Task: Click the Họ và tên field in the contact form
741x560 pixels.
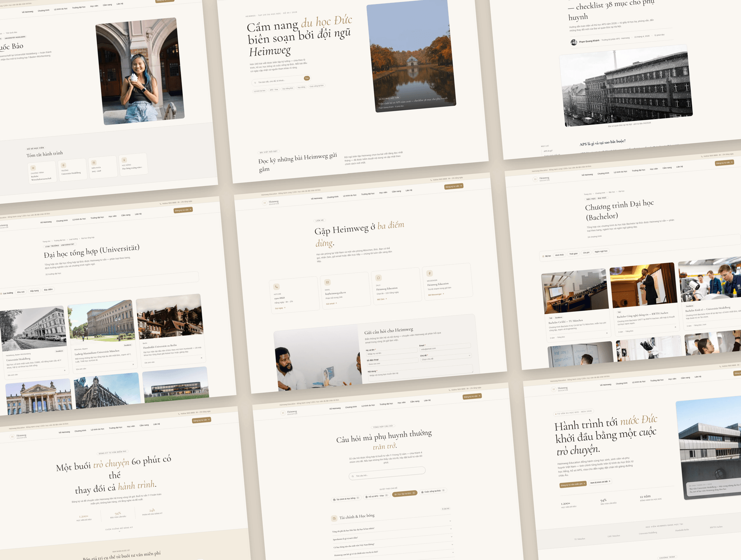Action: tap(392, 353)
